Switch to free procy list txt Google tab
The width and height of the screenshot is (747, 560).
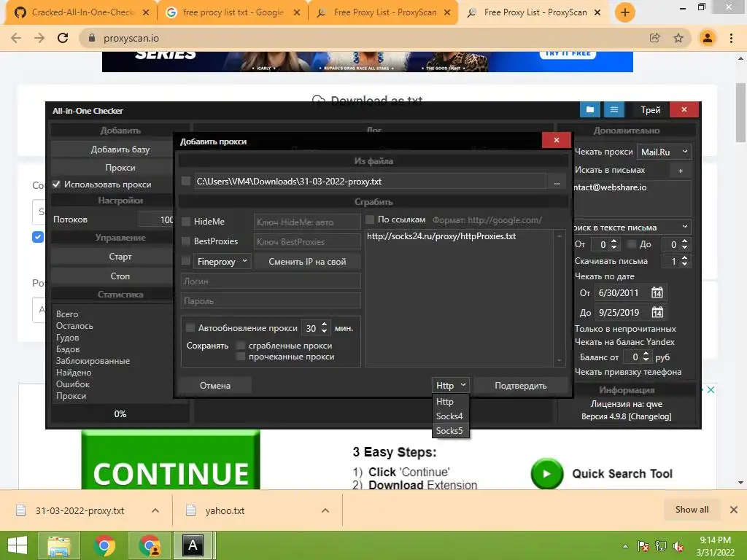[233, 12]
